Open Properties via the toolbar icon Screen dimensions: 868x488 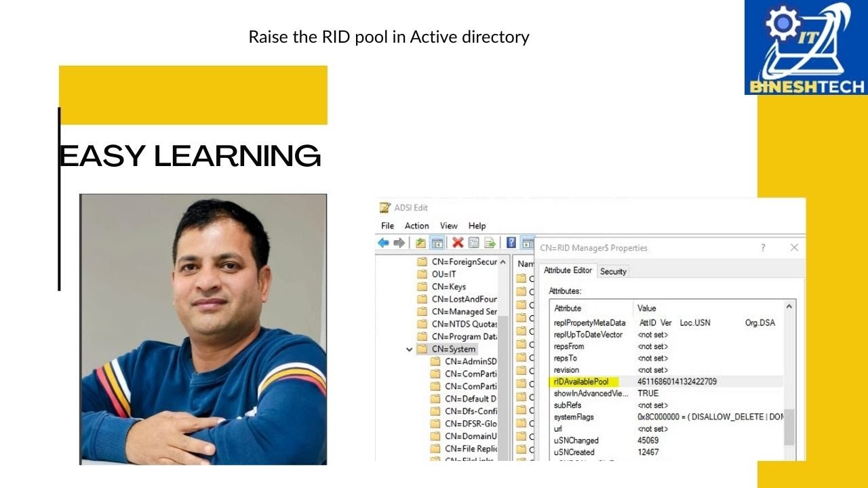473,243
